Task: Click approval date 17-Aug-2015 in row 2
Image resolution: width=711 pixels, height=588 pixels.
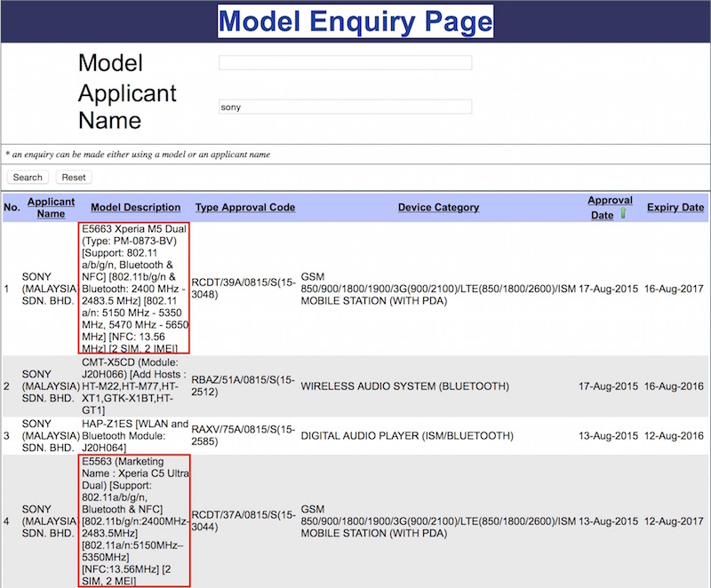Action: 608,386
